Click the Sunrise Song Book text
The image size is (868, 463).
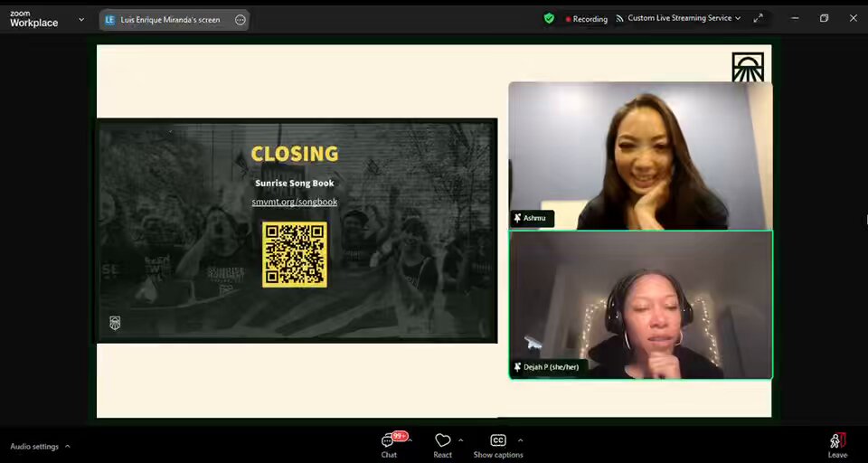[x=295, y=184]
